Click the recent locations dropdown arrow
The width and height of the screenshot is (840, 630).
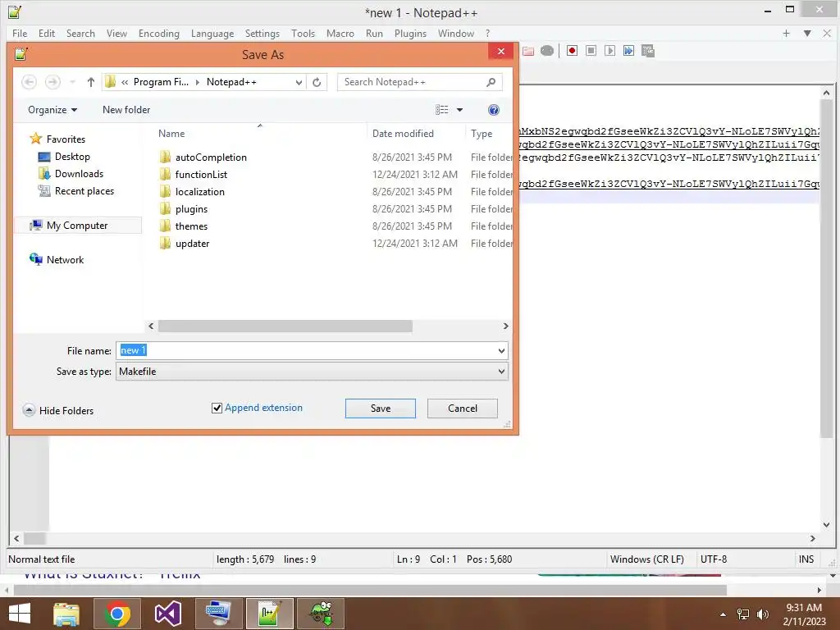click(72, 82)
